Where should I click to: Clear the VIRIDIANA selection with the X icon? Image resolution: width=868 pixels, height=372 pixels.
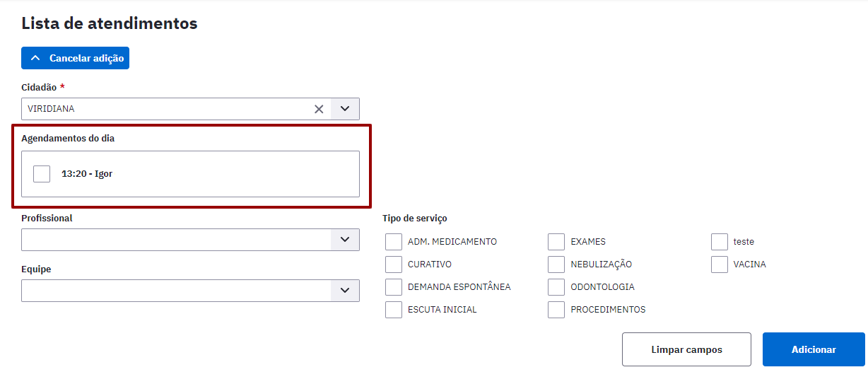[319, 109]
